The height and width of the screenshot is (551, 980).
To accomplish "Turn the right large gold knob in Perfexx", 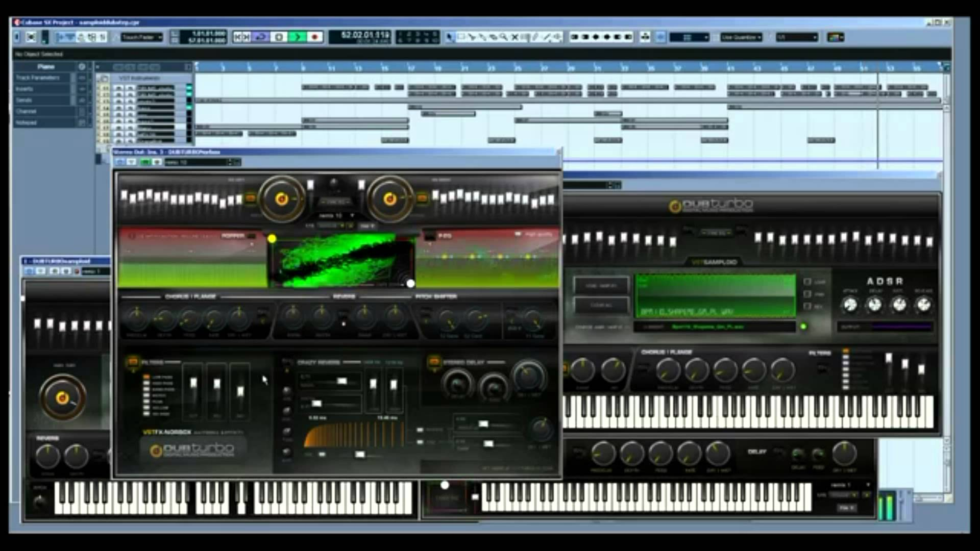I will coord(389,199).
